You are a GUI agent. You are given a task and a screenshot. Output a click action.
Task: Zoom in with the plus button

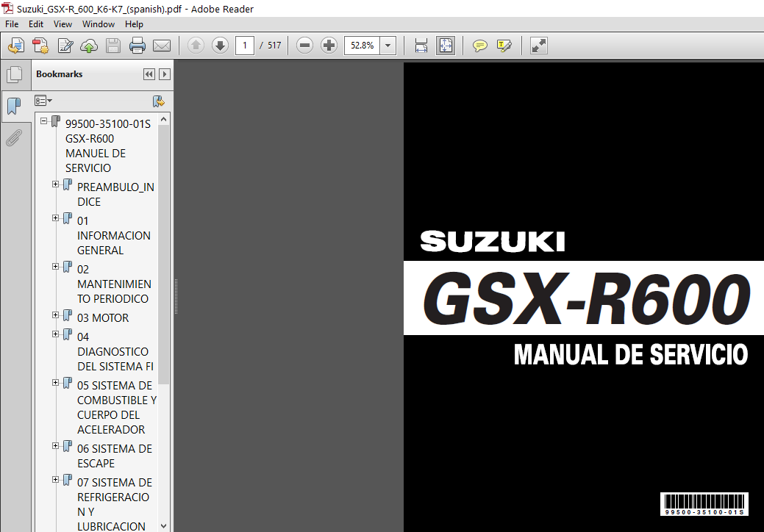point(329,46)
